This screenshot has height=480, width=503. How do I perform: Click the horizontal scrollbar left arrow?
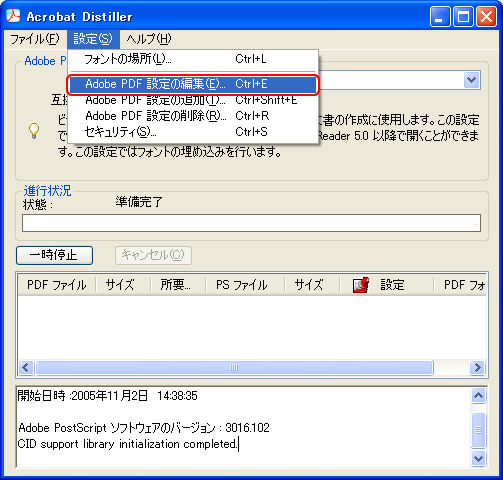click(26, 368)
